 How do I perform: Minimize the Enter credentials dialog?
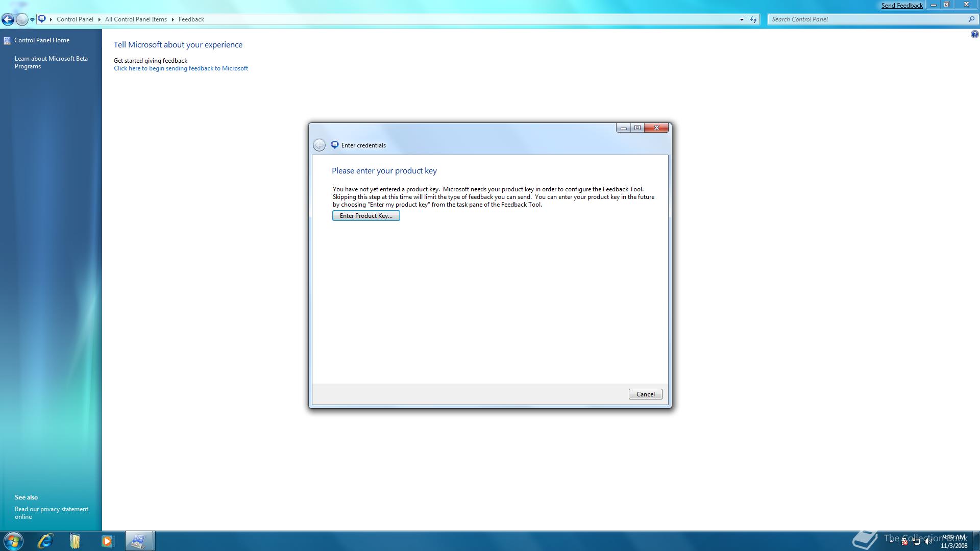click(623, 128)
